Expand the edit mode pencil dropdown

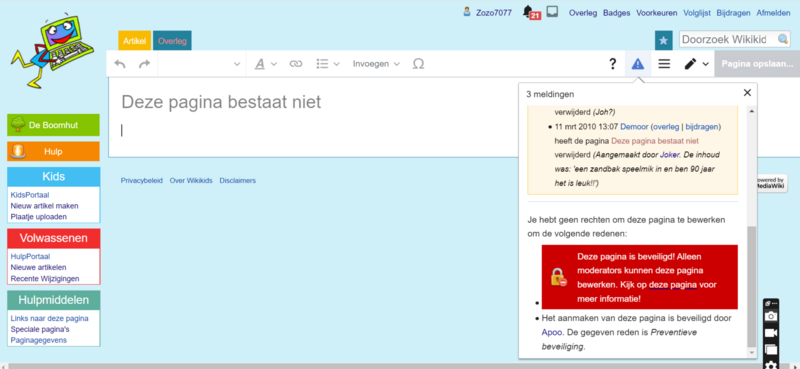[x=696, y=64]
